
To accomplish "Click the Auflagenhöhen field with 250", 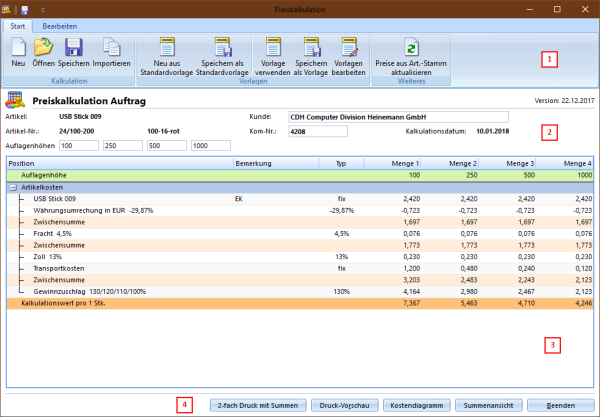I will (123, 146).
